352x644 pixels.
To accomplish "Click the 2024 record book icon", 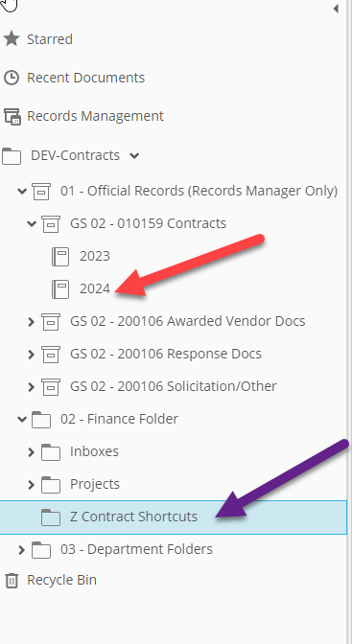I will coord(60,288).
